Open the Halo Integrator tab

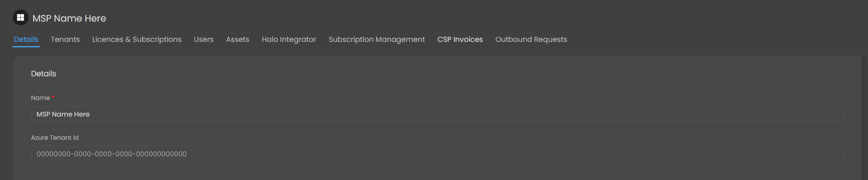click(289, 39)
